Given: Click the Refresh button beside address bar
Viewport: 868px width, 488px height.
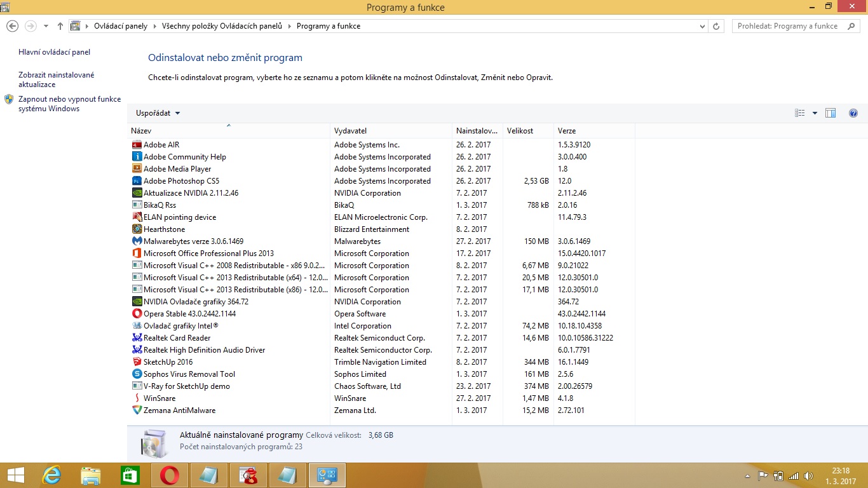Looking at the screenshot, I should pos(716,26).
